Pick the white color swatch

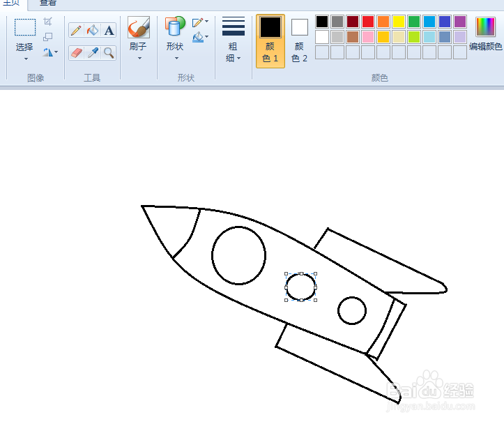(322, 37)
